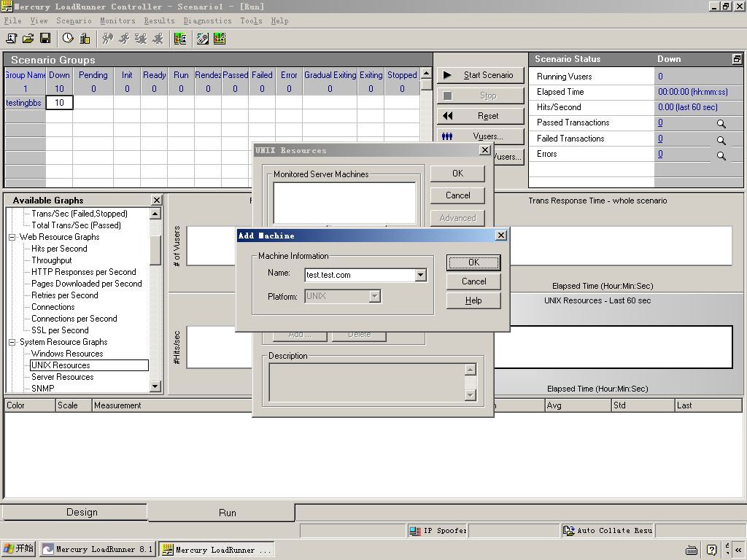The height and width of the screenshot is (560, 747).
Task: Switch to the Design tab
Action: (x=75, y=513)
